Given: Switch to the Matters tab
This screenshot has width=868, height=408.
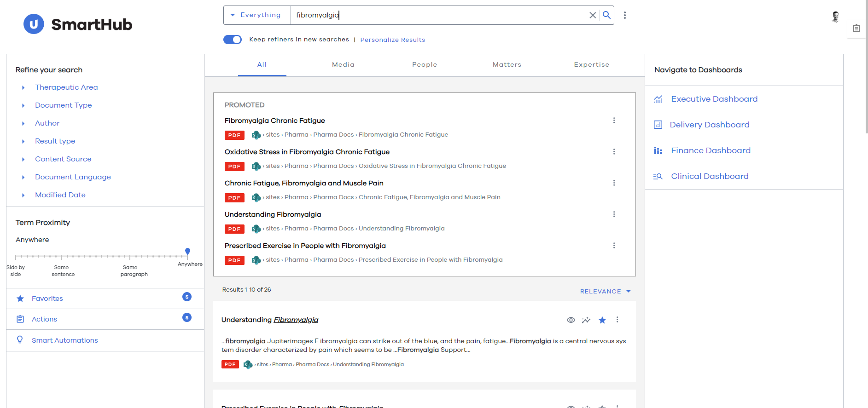Looking at the screenshot, I should [507, 65].
